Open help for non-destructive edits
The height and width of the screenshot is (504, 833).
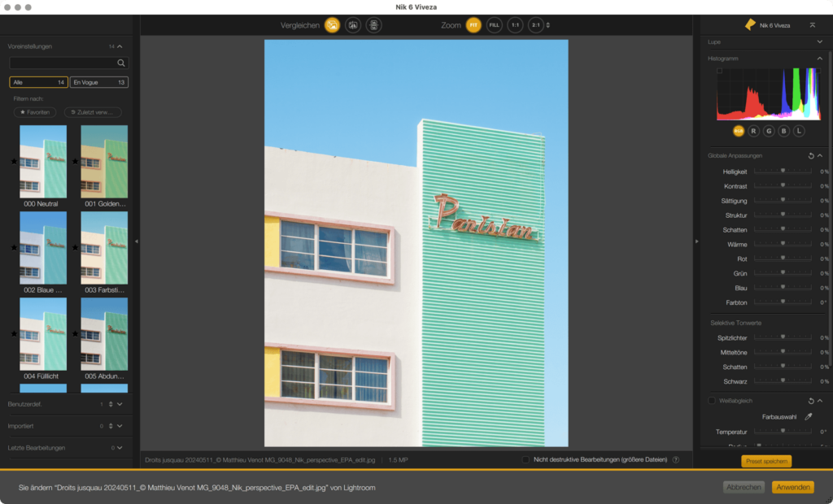coord(676,460)
